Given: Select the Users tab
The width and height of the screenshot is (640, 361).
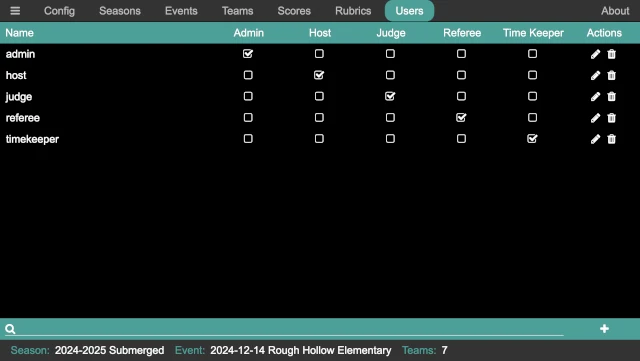Looking at the screenshot, I should [409, 11].
